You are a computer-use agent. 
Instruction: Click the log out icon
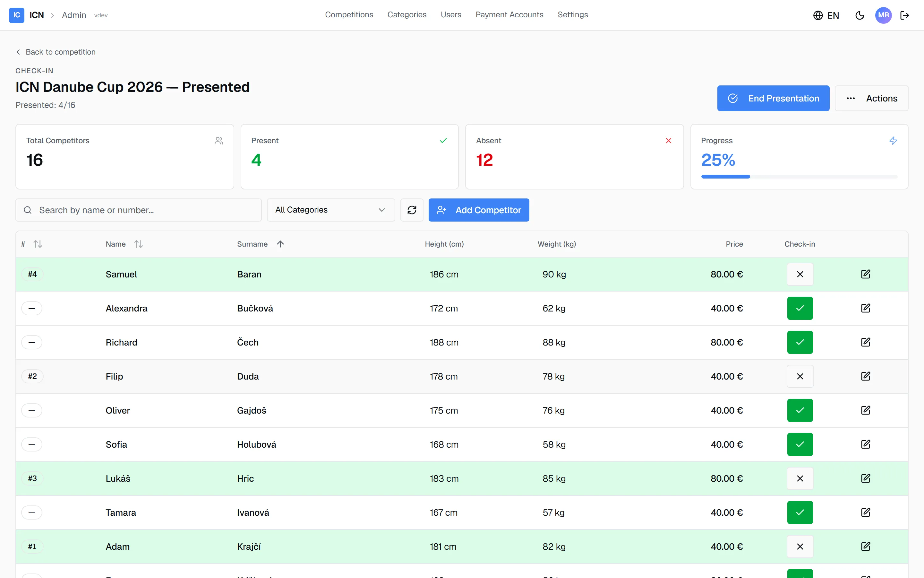click(x=904, y=15)
